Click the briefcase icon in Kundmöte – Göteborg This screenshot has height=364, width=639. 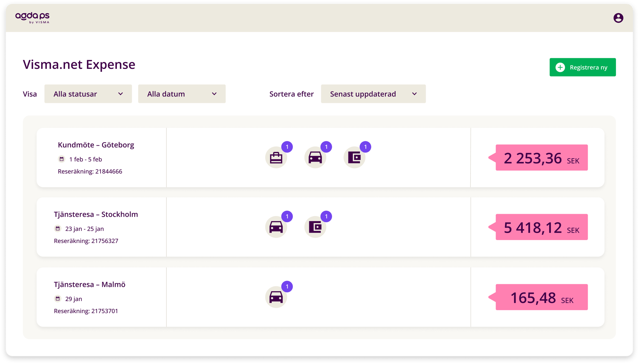[x=276, y=158]
